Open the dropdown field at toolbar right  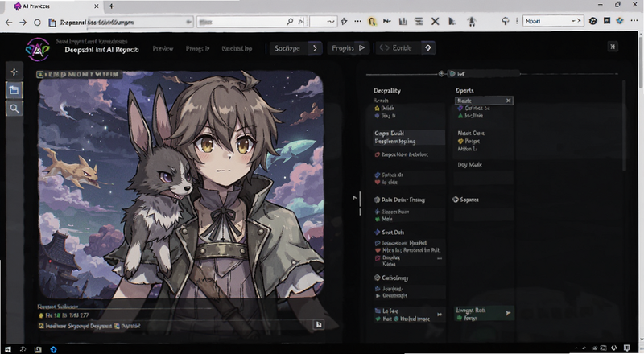[553, 21]
